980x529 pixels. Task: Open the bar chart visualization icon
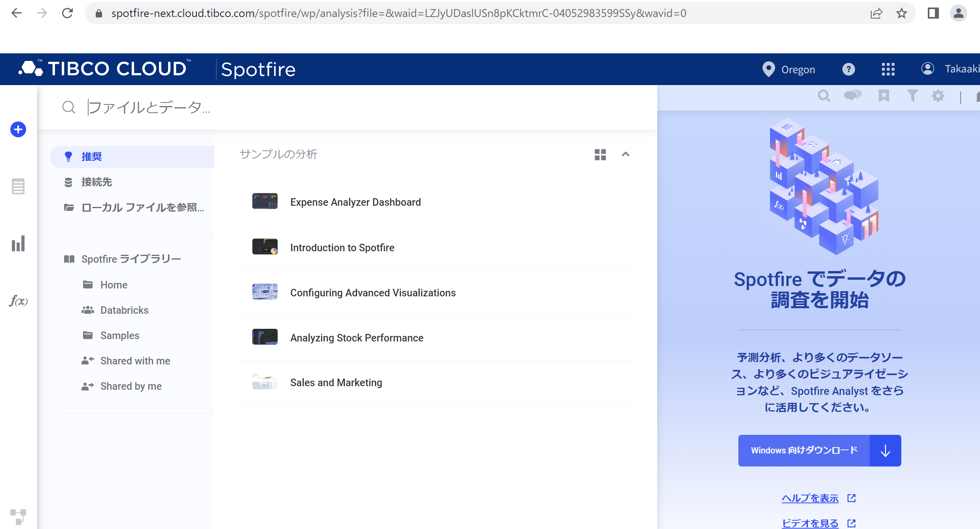tap(18, 243)
